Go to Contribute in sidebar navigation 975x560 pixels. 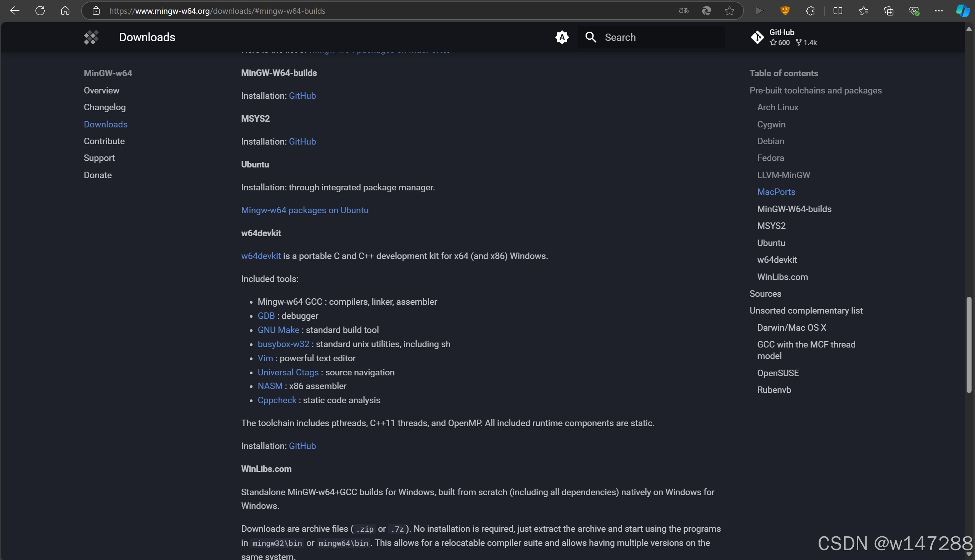click(x=104, y=141)
